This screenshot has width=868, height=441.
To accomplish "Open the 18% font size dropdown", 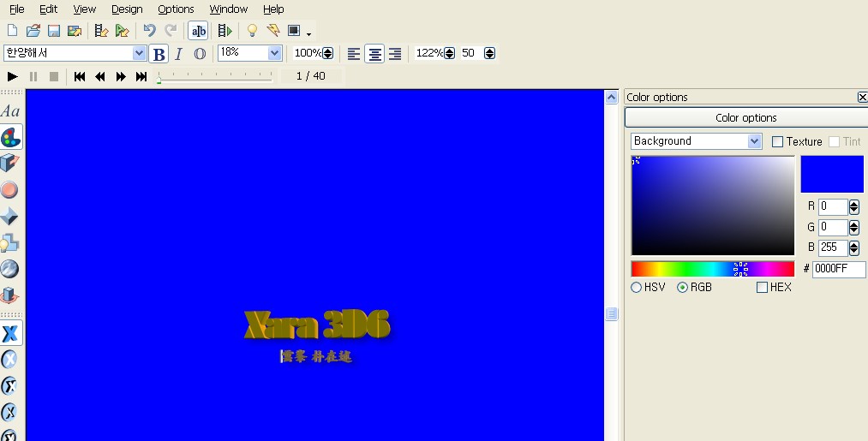I will 274,53.
